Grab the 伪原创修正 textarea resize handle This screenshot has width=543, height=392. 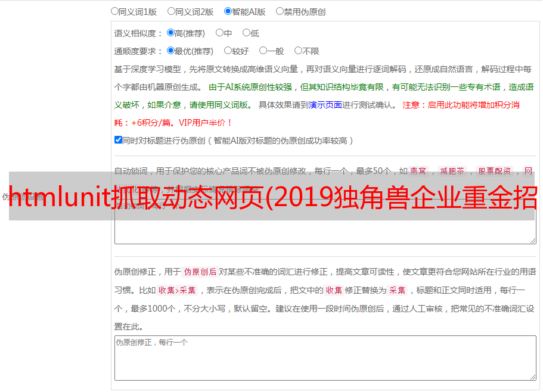coord(532,377)
